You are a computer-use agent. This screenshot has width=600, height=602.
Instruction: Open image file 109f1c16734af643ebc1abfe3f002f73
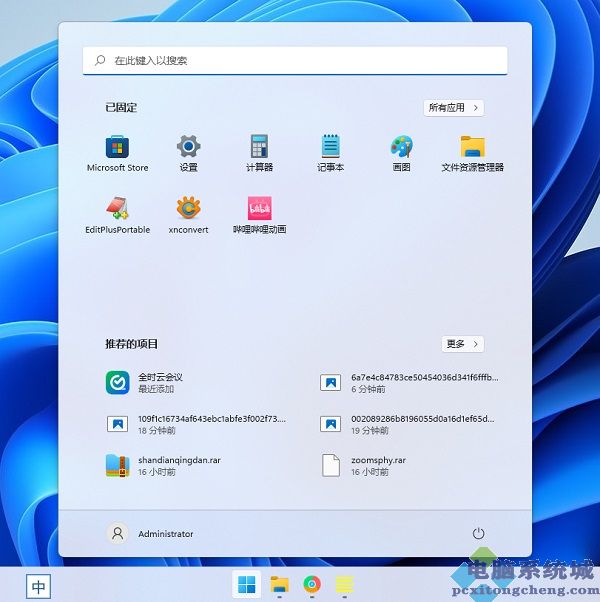click(196, 424)
